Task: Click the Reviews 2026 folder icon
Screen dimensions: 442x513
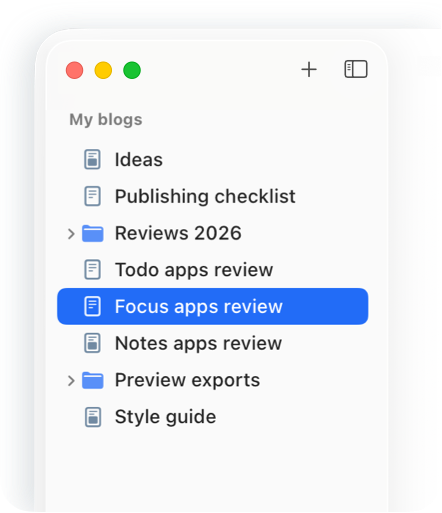Action: (x=93, y=233)
